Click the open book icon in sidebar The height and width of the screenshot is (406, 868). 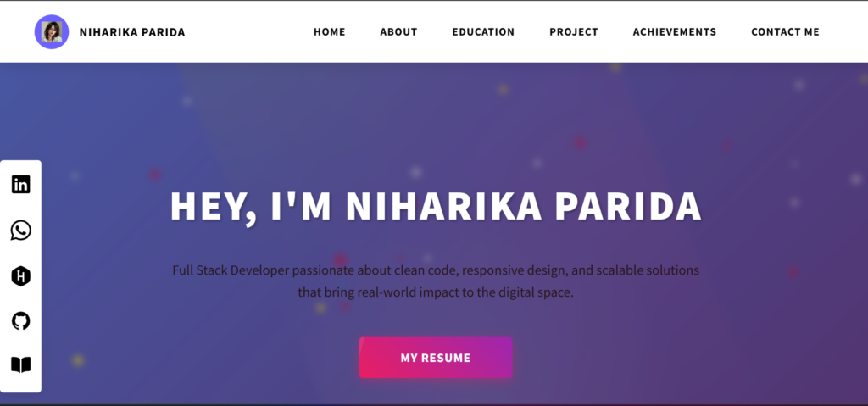(x=20, y=364)
